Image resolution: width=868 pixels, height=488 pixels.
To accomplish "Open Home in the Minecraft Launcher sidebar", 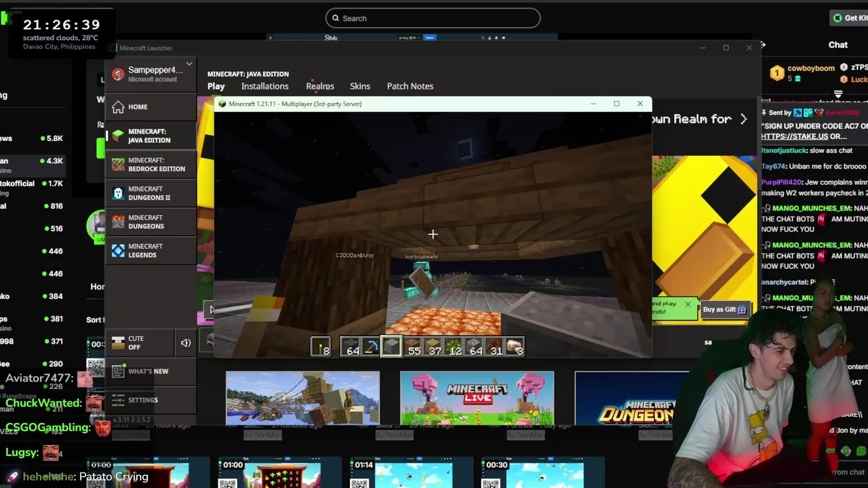I will tap(151, 107).
